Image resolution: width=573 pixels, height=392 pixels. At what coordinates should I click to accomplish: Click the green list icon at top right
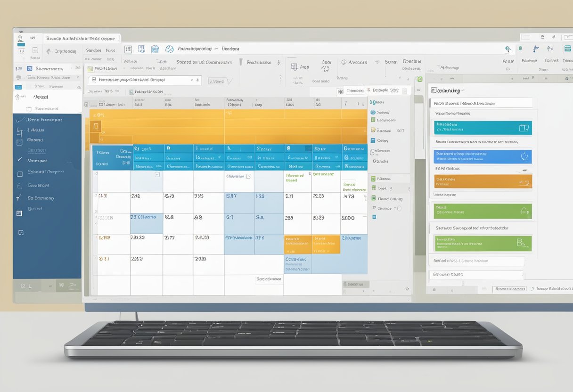567,49
